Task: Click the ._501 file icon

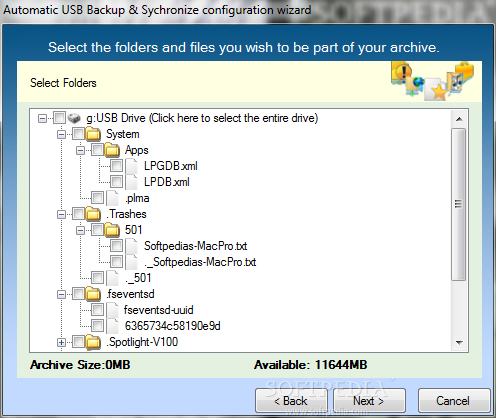Action: pyautogui.click(x=112, y=278)
